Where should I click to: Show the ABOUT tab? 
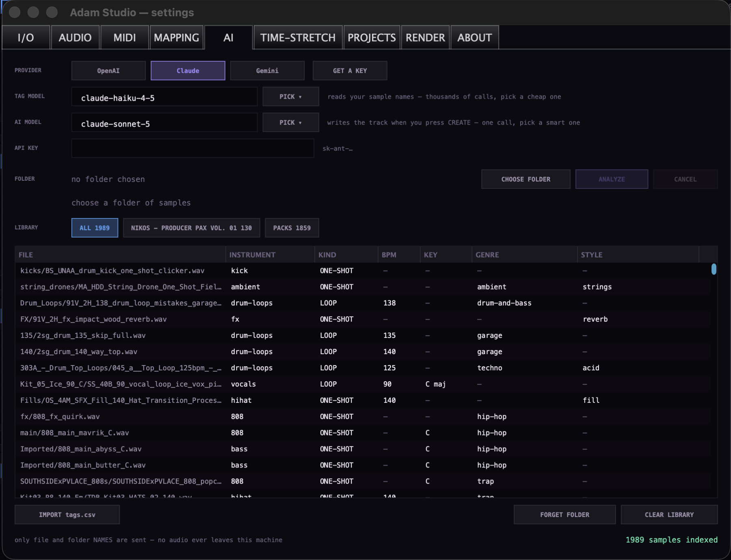click(474, 37)
